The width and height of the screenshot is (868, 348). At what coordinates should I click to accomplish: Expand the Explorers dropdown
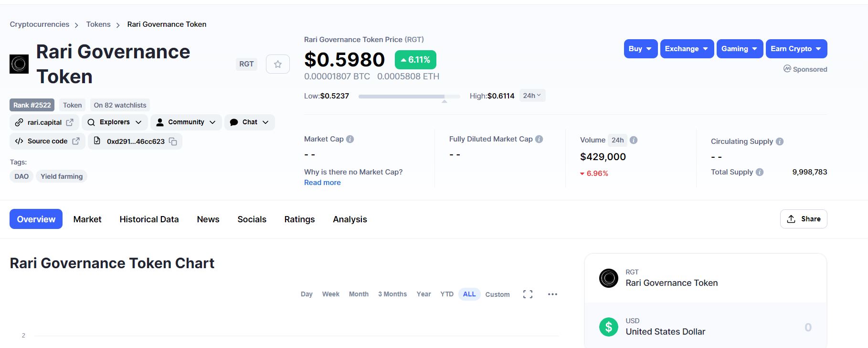115,122
